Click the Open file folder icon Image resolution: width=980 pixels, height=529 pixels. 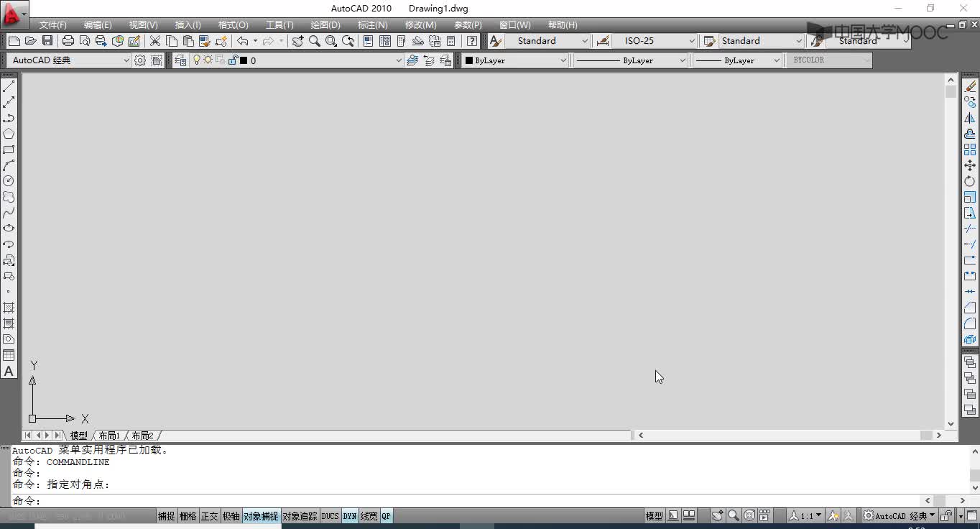[30, 41]
